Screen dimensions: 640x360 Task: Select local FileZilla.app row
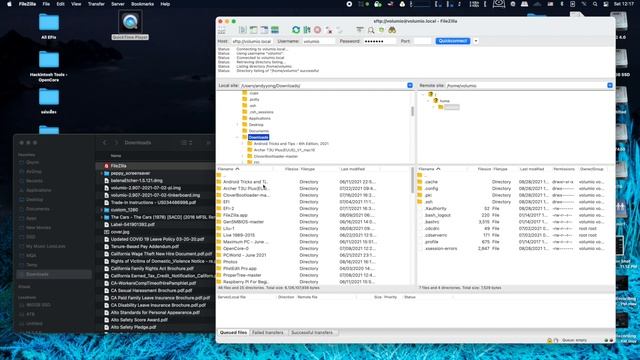[313, 215]
